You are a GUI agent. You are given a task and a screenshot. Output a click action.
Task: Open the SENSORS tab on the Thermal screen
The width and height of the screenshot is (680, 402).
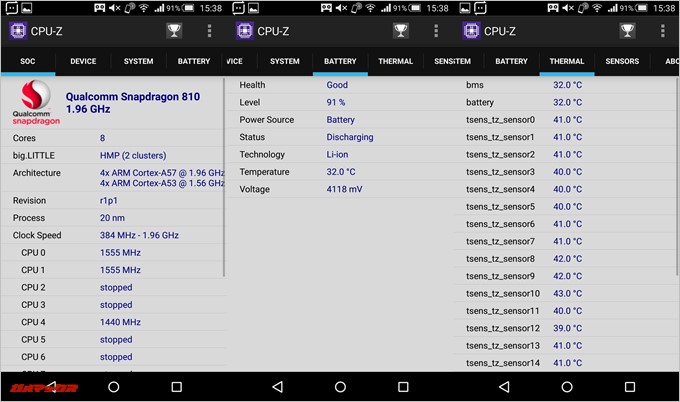coord(622,61)
